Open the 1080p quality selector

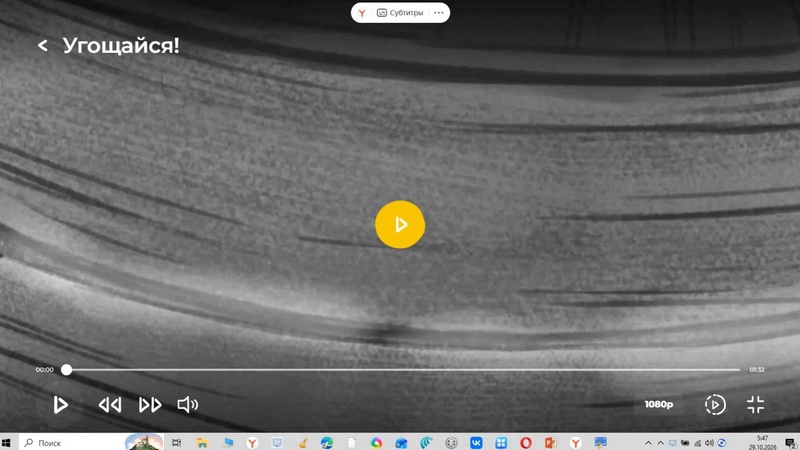pyautogui.click(x=658, y=404)
